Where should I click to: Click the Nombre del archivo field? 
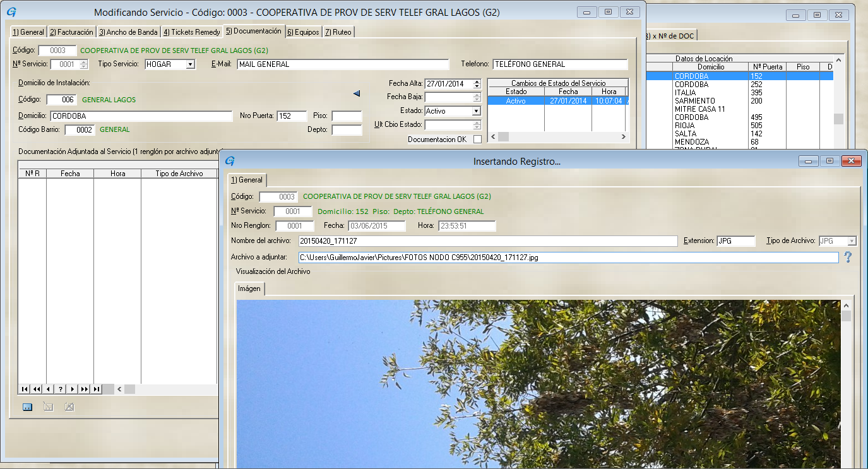point(487,241)
